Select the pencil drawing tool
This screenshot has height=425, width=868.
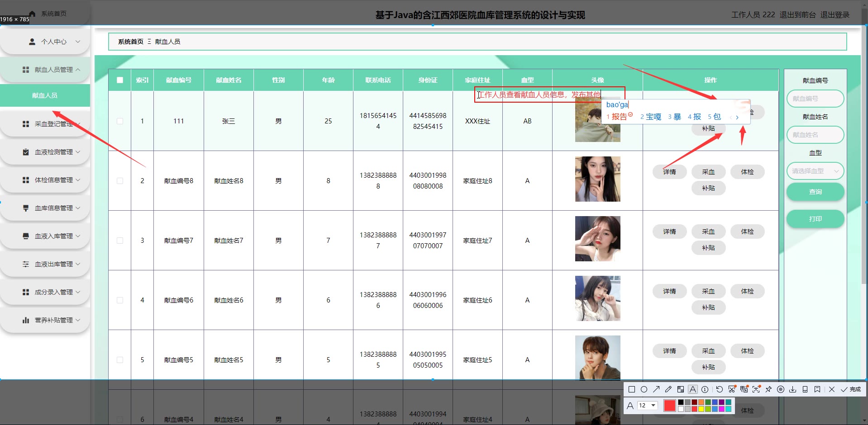click(x=668, y=389)
